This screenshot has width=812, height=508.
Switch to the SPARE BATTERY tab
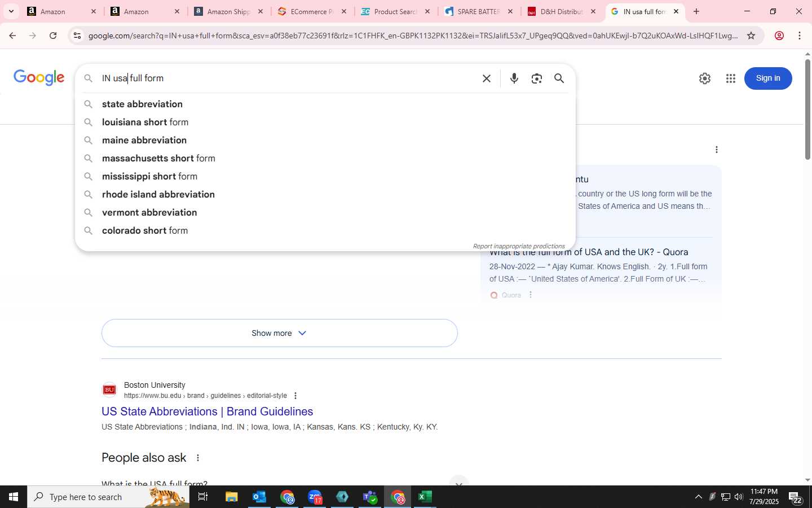[x=479, y=11]
